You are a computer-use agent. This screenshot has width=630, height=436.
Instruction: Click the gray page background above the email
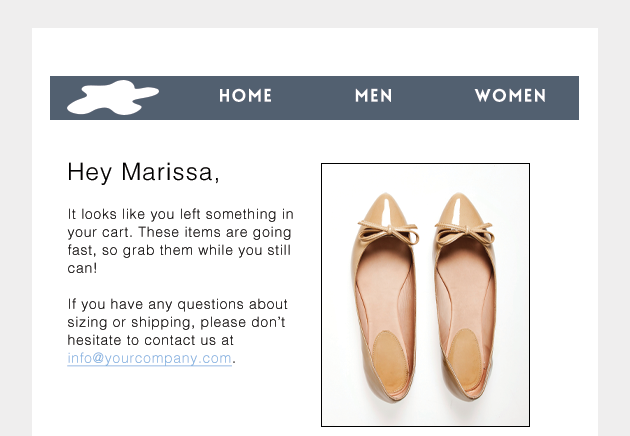point(315,12)
